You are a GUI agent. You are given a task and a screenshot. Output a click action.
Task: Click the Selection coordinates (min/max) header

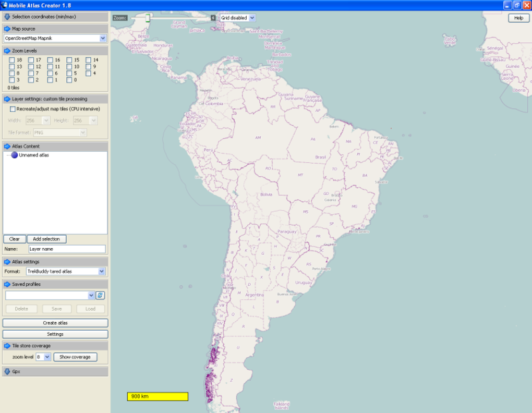click(x=55, y=17)
